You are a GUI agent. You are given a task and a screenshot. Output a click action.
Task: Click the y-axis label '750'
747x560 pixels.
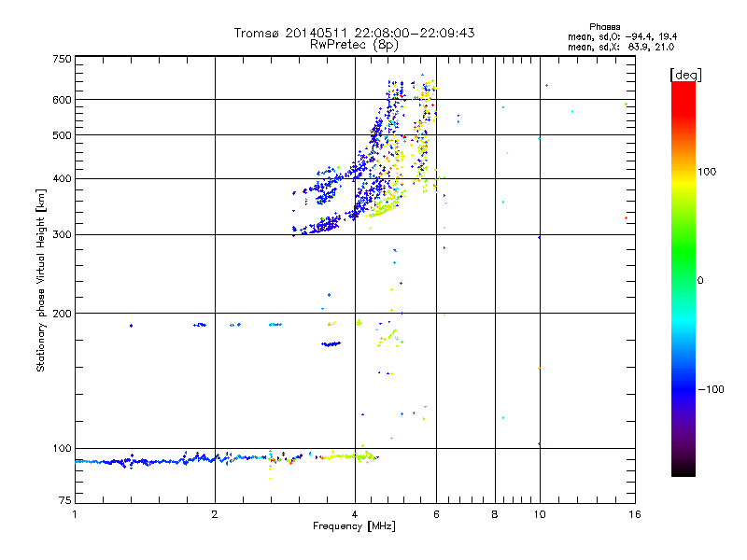(x=62, y=59)
